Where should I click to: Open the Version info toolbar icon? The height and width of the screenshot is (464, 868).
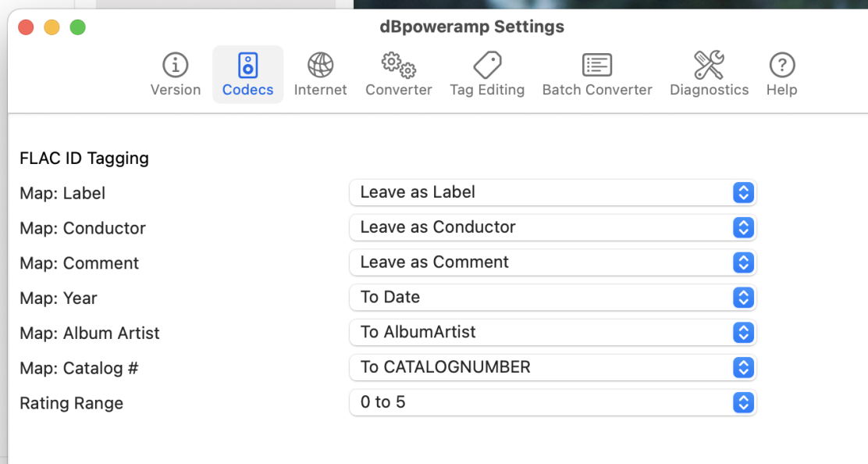(176, 65)
